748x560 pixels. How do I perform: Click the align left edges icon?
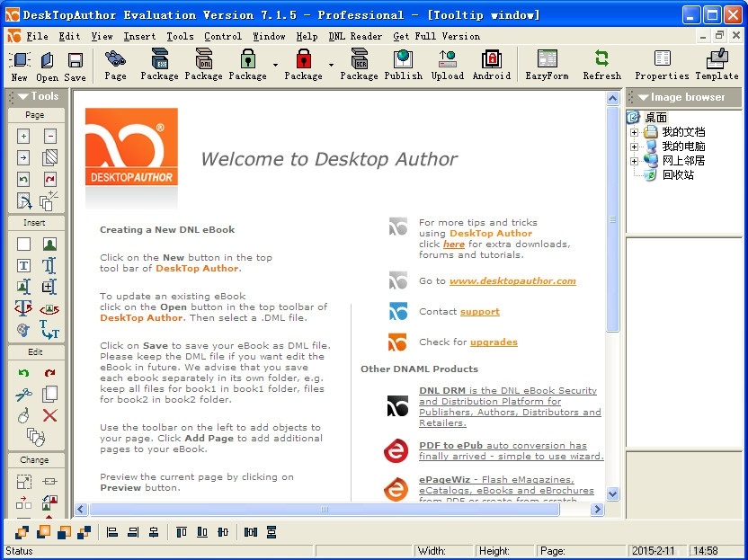click(x=112, y=532)
